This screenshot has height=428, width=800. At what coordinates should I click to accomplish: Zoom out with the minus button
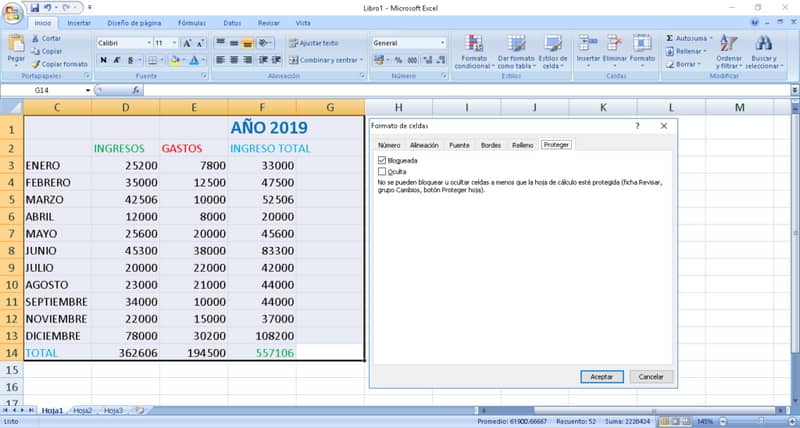pyautogui.click(x=721, y=422)
